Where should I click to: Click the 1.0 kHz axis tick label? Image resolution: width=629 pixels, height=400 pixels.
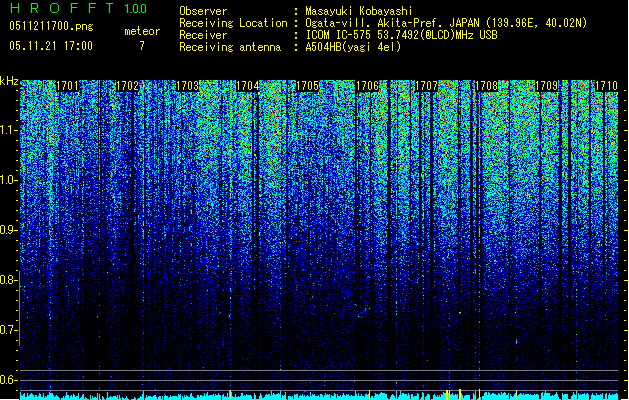[9, 181]
